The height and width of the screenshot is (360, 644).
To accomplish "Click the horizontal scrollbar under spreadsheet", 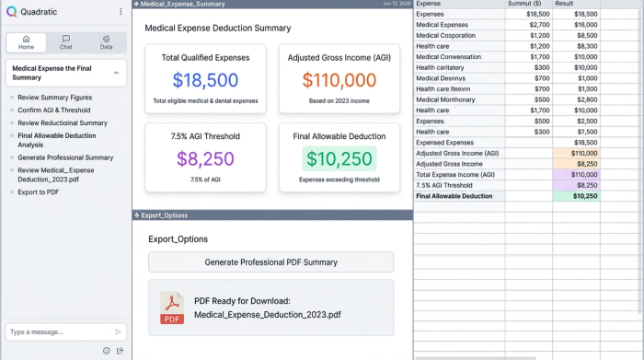I will [476, 358].
